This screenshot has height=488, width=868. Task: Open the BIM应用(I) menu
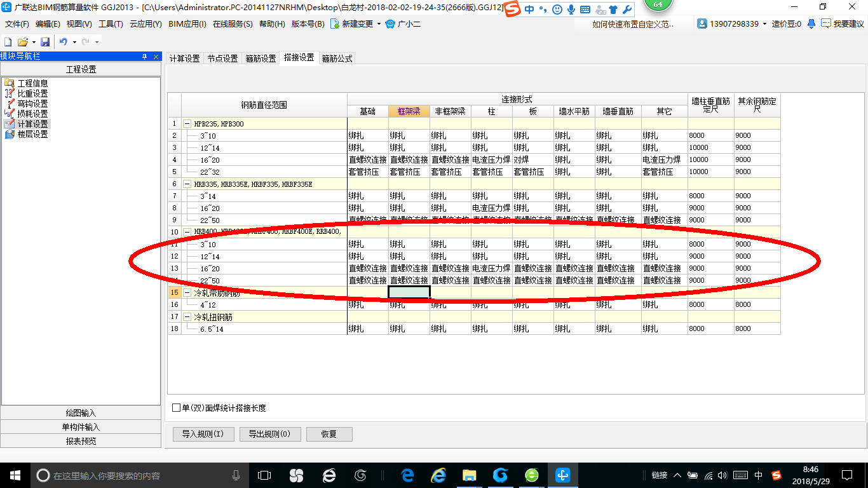tap(187, 24)
